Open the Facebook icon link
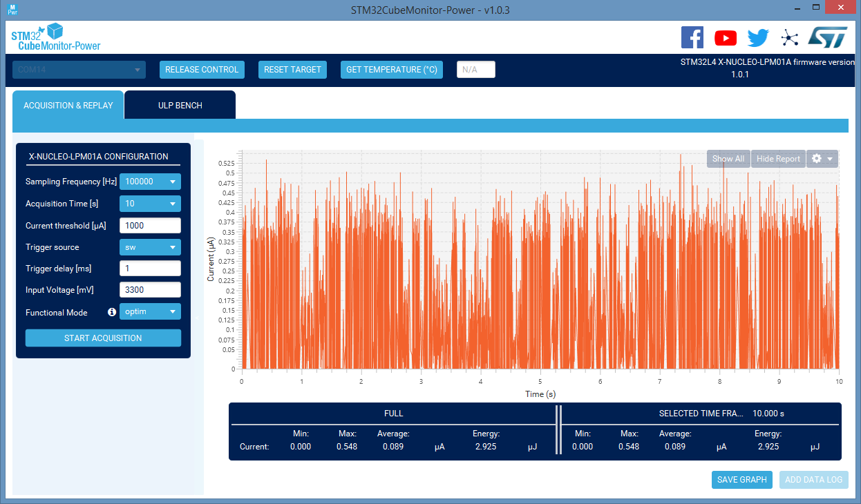This screenshot has width=861, height=504. pyautogui.click(x=692, y=37)
